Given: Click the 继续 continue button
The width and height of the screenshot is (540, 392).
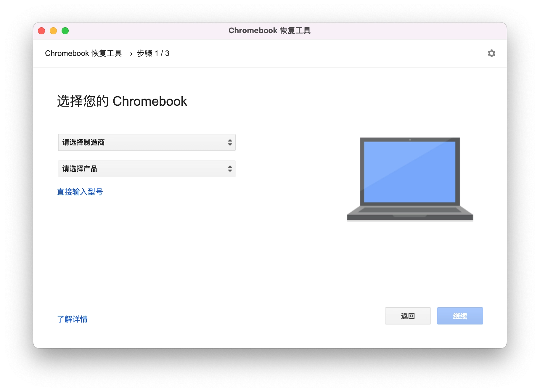Looking at the screenshot, I should point(460,316).
